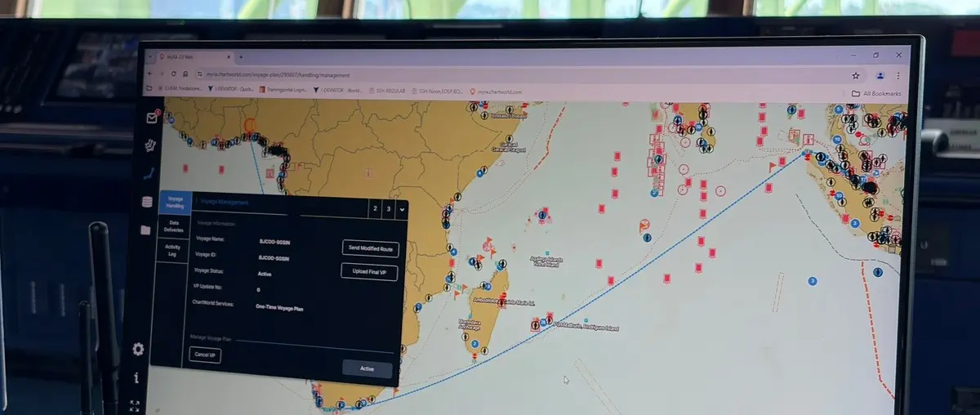Select panel page 3

coord(389,209)
